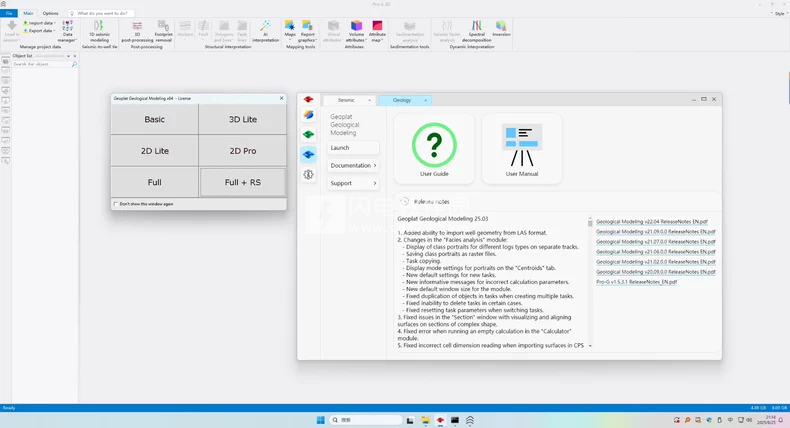Click the settings gear in launcher sidebar
The height and width of the screenshot is (428, 790).
tap(309, 174)
